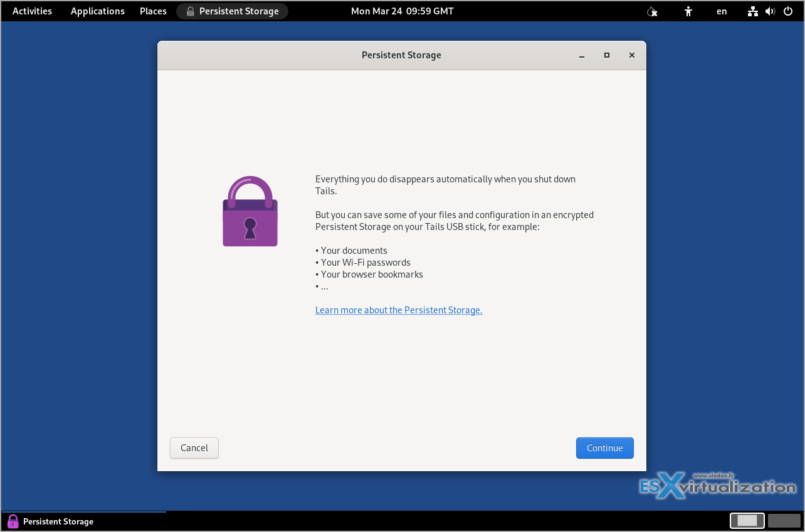
Task: Open the Activities overview
Action: tap(32, 11)
